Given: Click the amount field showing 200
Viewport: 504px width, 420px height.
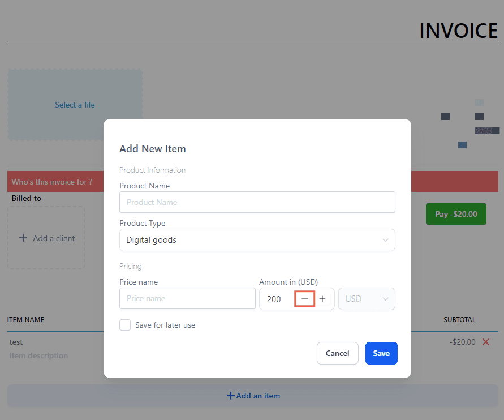Looking at the screenshot, I should (x=276, y=299).
